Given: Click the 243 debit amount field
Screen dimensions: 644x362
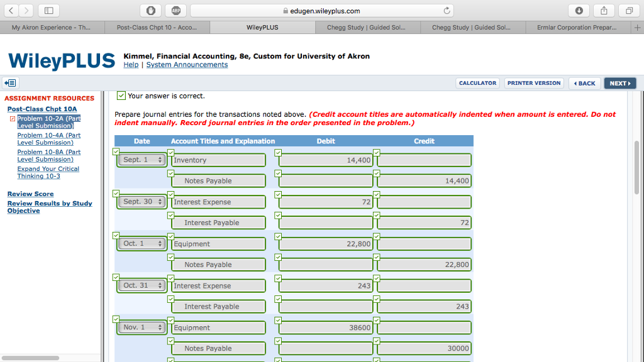Looking at the screenshot, I should point(326,286).
